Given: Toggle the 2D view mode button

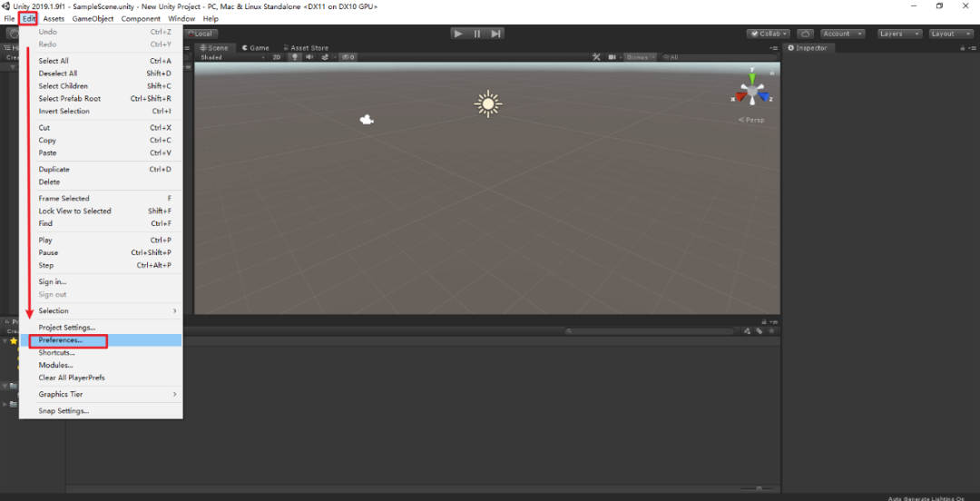Looking at the screenshot, I should pyautogui.click(x=277, y=57).
